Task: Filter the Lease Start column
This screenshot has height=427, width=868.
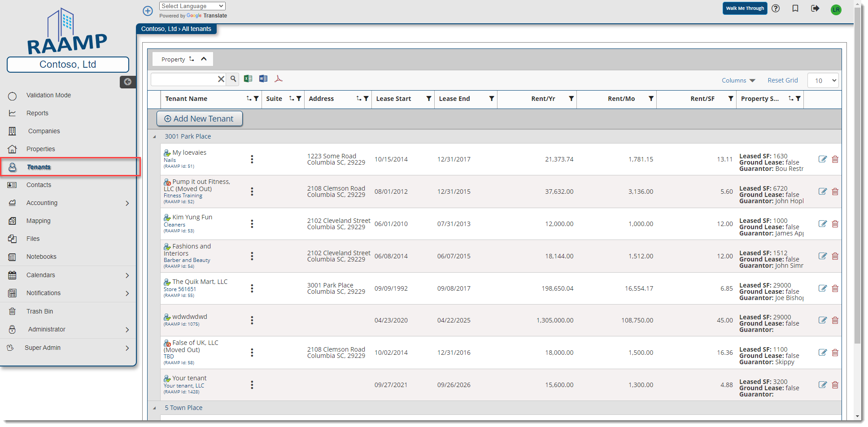Action: point(429,99)
